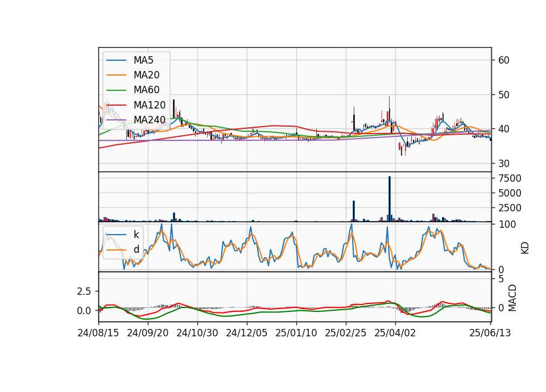Click the purple MA240 legend line swatch
This screenshot has height=392, width=546.
116,120
